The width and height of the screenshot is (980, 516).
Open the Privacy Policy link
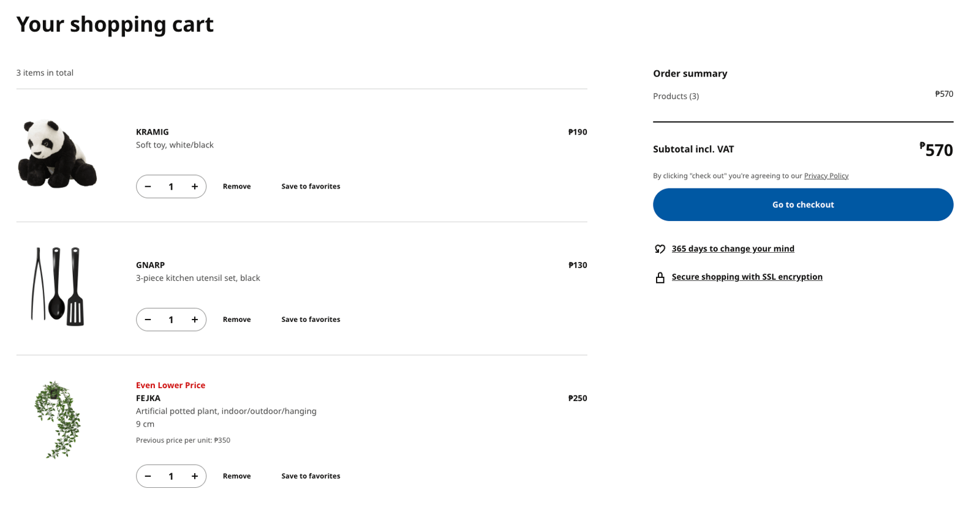tap(826, 176)
